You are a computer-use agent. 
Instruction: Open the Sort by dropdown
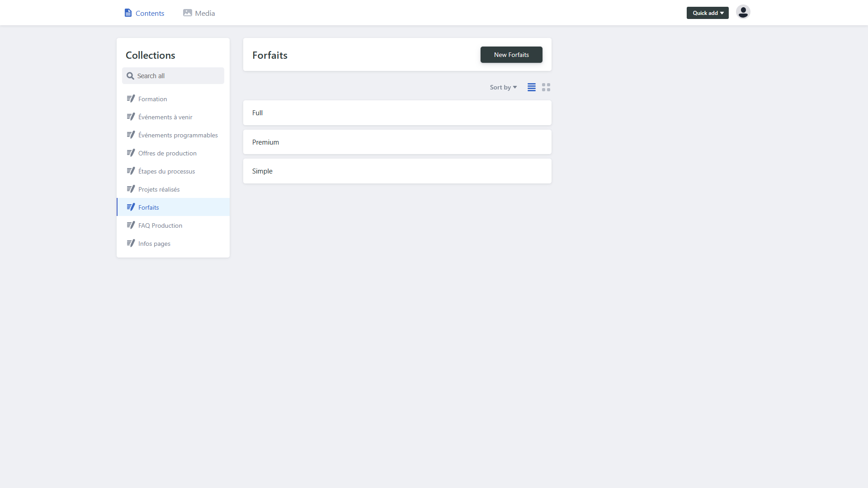coord(503,87)
